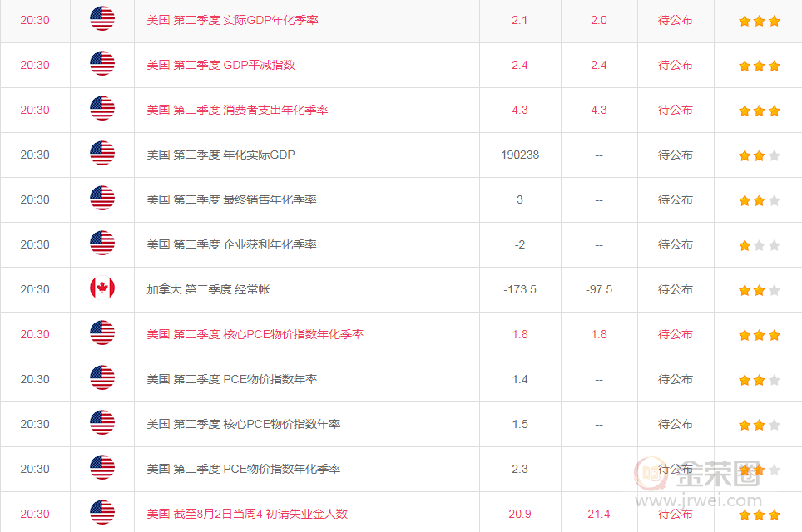Click US flag in PCE物价指数年化季率 row
The height and width of the screenshot is (532, 802).
tap(102, 468)
